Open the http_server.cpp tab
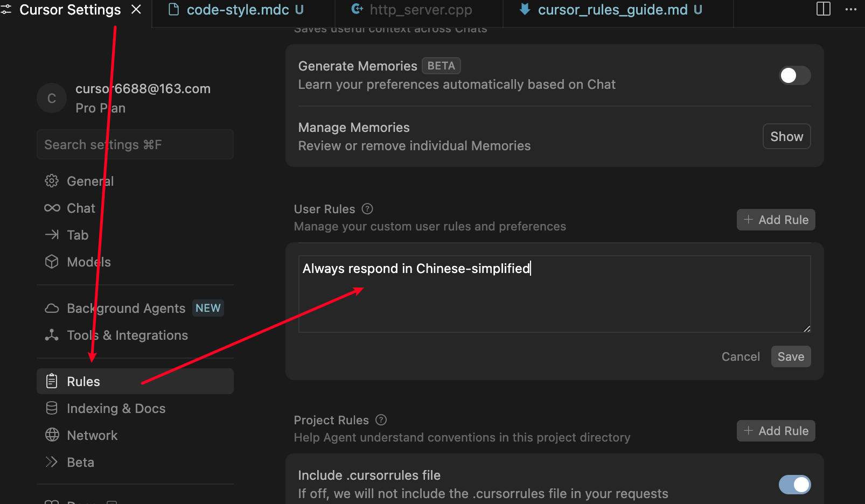 pyautogui.click(x=420, y=10)
